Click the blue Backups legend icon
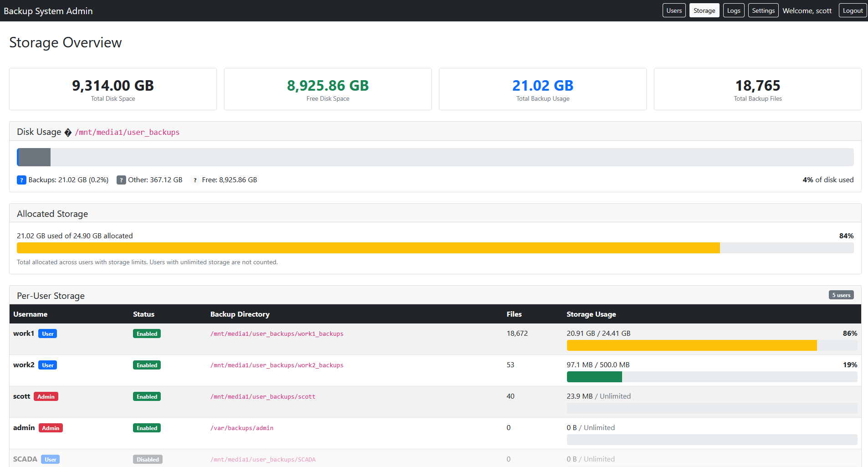The height and width of the screenshot is (467, 868). 21,180
